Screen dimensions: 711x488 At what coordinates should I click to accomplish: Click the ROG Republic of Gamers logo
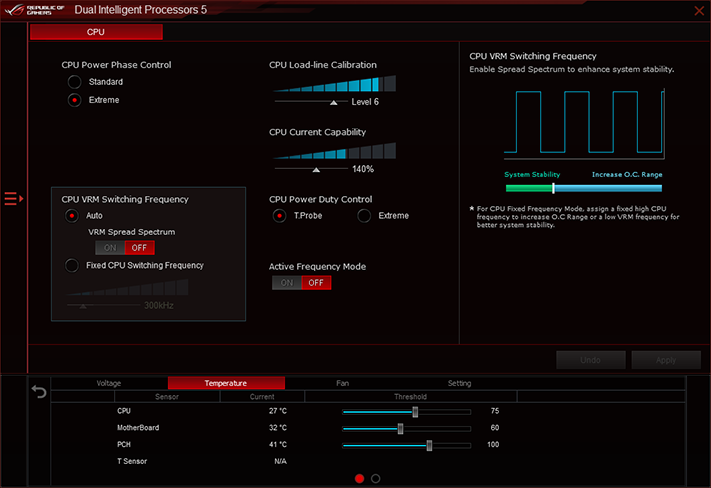(x=34, y=10)
